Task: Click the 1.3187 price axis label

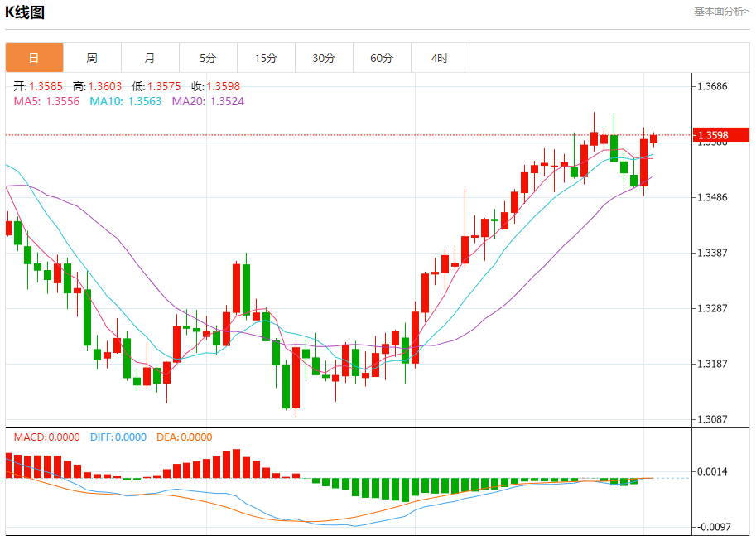Action: (x=712, y=364)
